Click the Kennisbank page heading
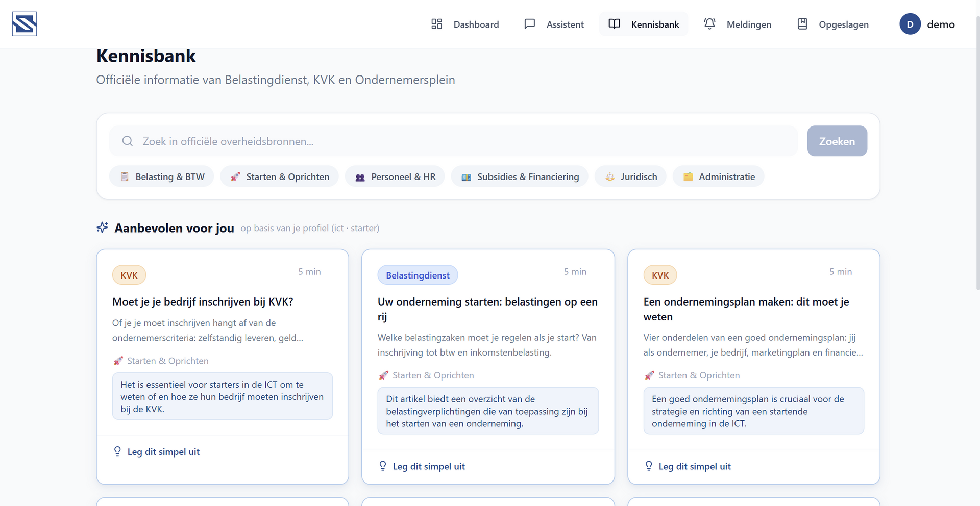980x506 pixels. 146,56
